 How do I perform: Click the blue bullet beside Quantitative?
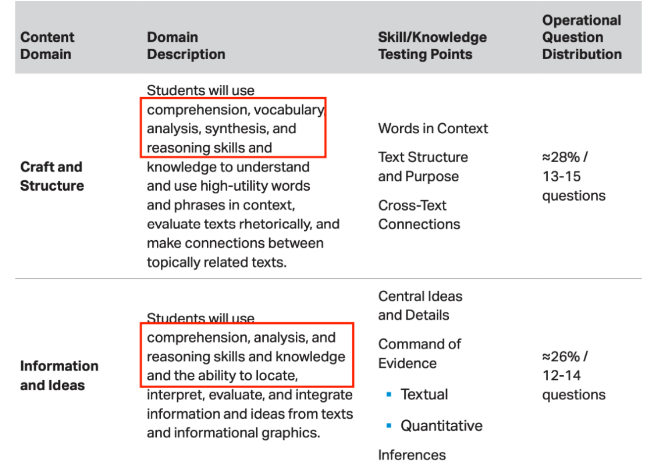(x=389, y=426)
